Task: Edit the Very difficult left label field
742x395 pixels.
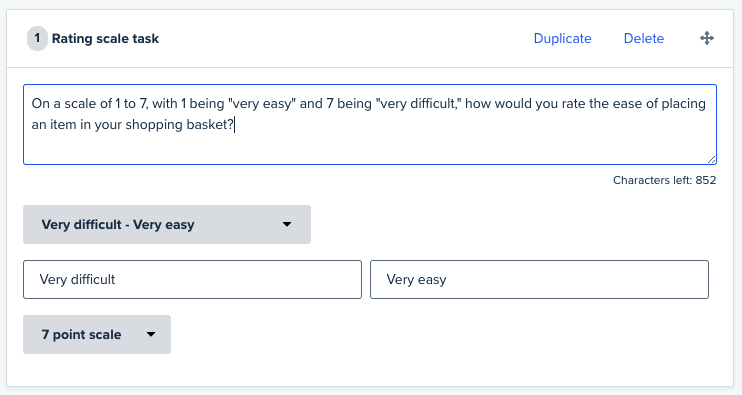Action: [x=193, y=280]
